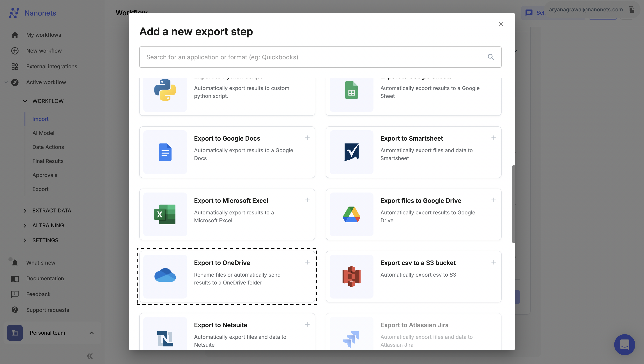644x364 pixels.
Task: Click the Documentation book icon
Action: click(x=15, y=279)
